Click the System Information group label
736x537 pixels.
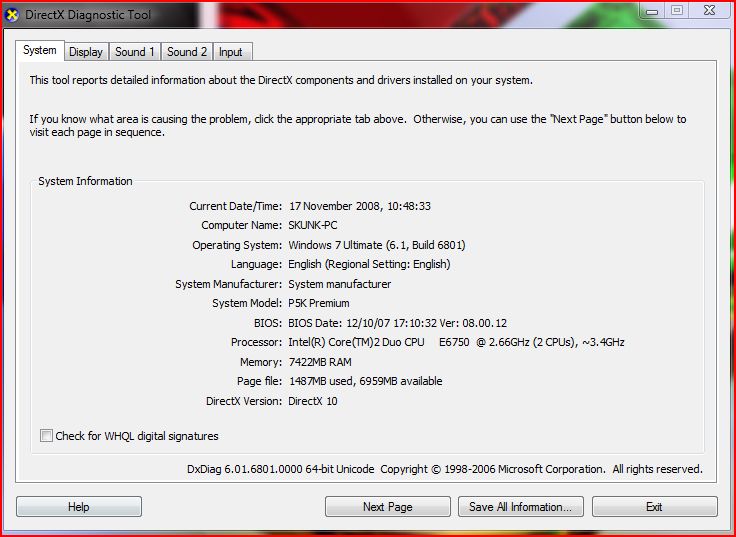coord(85,181)
